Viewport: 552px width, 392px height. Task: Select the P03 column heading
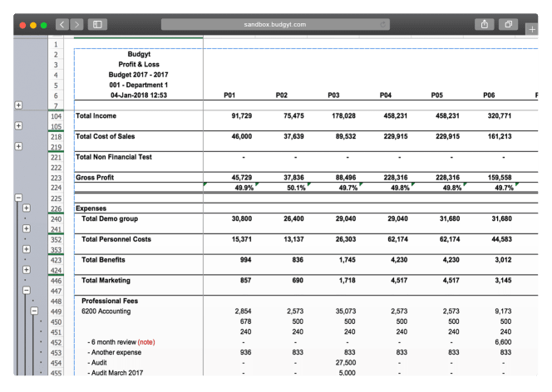(x=333, y=96)
